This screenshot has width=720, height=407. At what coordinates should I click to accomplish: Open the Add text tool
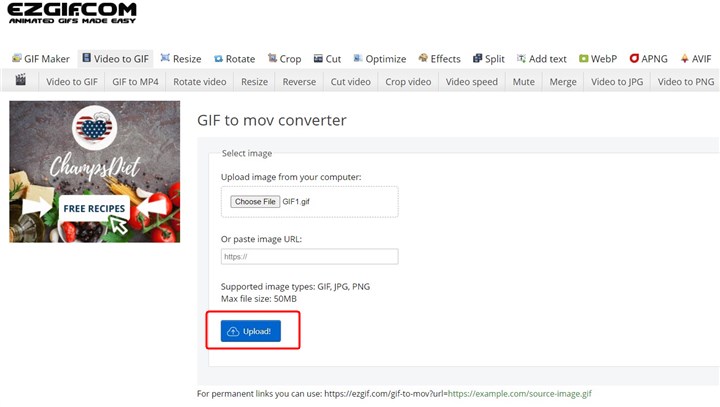(542, 59)
